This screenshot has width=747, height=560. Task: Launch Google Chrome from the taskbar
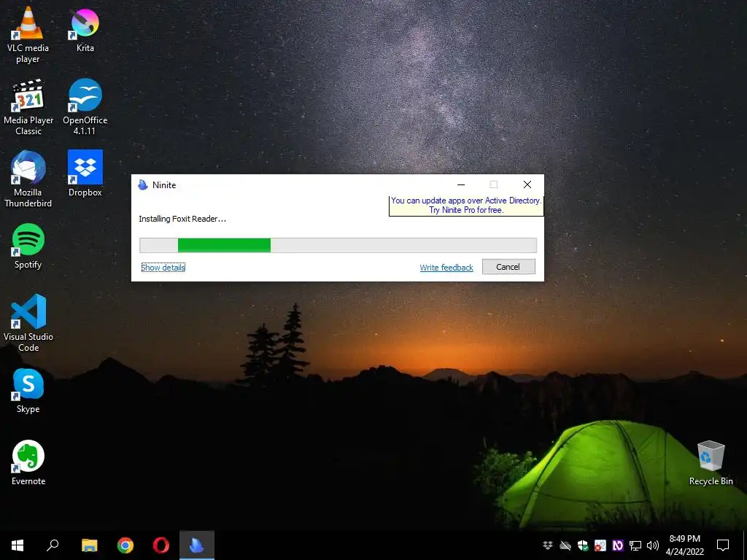125,545
